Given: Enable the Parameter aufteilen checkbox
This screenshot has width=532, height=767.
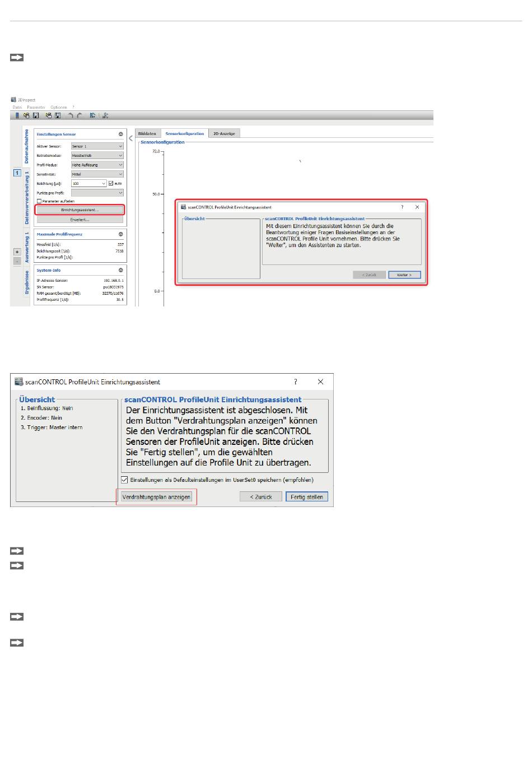Looking at the screenshot, I should click(39, 201).
